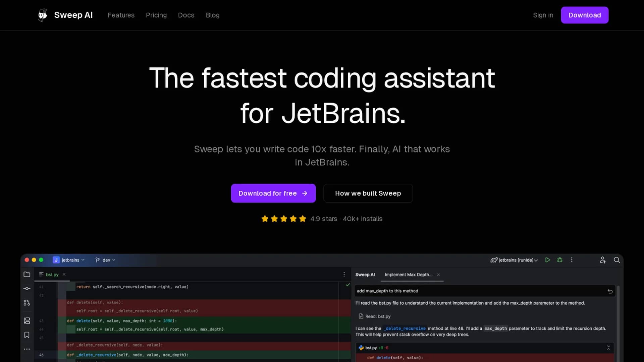Image resolution: width=644 pixels, height=362 pixels.
Task: Click the green checkmark inspection icon
Action: (x=348, y=285)
